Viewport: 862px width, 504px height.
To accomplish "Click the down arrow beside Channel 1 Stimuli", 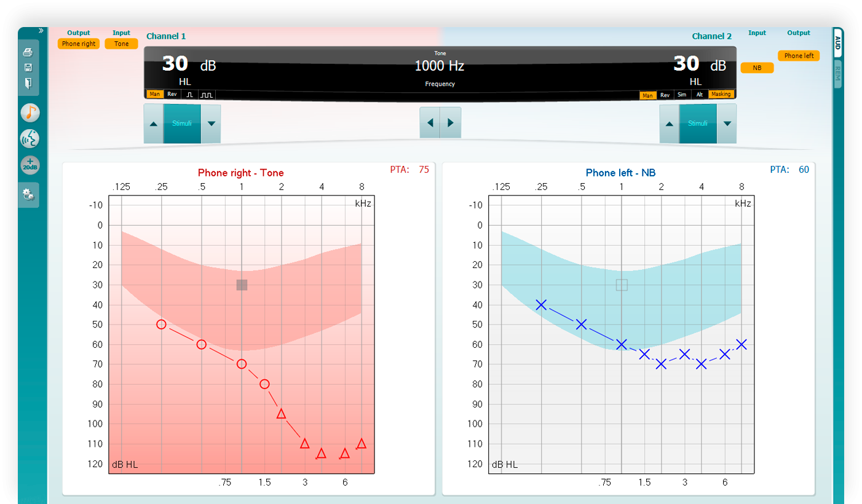I will pos(211,123).
